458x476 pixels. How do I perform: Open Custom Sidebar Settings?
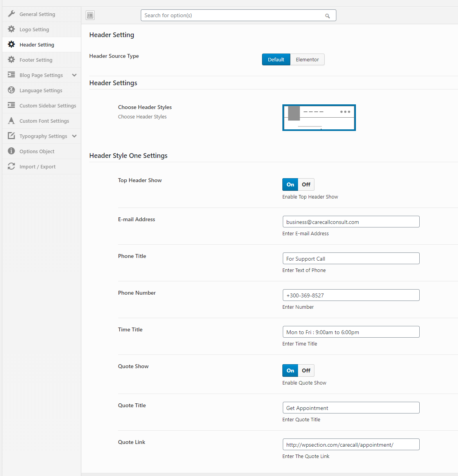tap(47, 105)
